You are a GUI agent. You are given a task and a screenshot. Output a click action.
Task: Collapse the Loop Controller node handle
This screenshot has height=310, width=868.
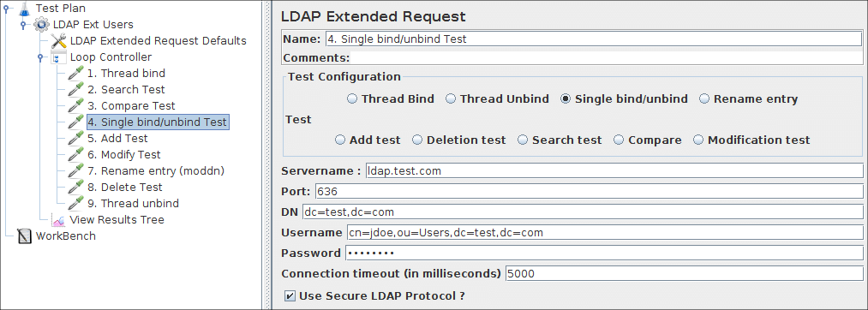pos(40,57)
